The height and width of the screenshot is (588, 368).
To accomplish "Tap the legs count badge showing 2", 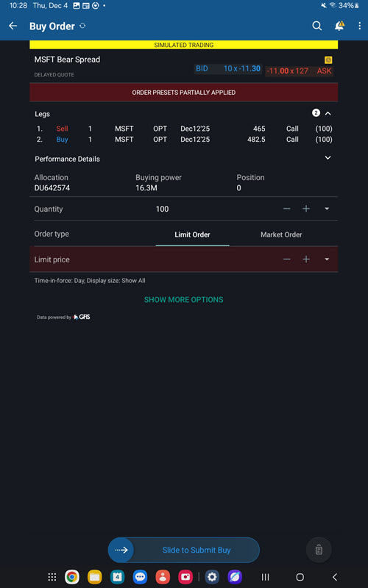I will click(x=316, y=113).
